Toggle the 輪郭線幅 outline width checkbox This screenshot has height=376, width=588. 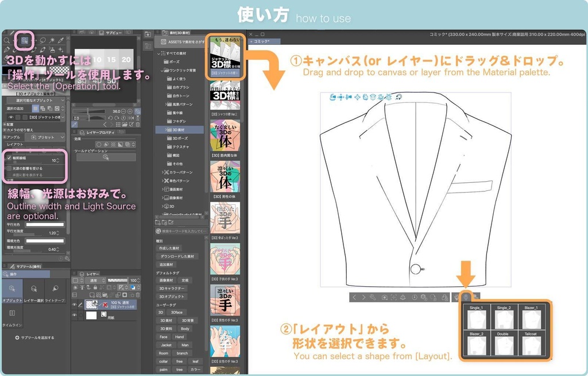click(9, 158)
